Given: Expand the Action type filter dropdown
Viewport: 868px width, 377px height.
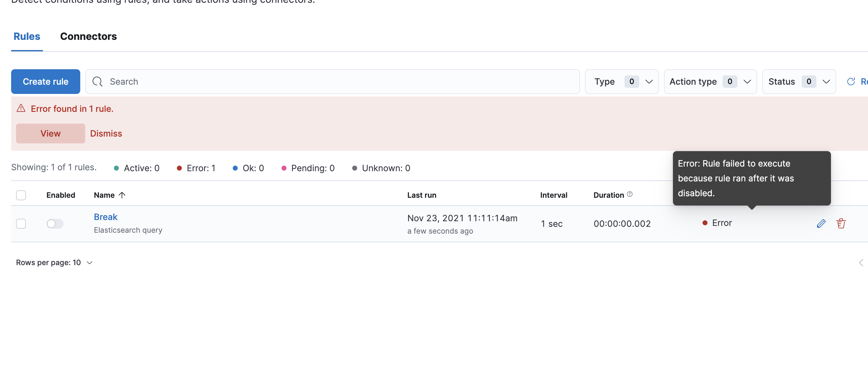Looking at the screenshot, I should click(710, 82).
